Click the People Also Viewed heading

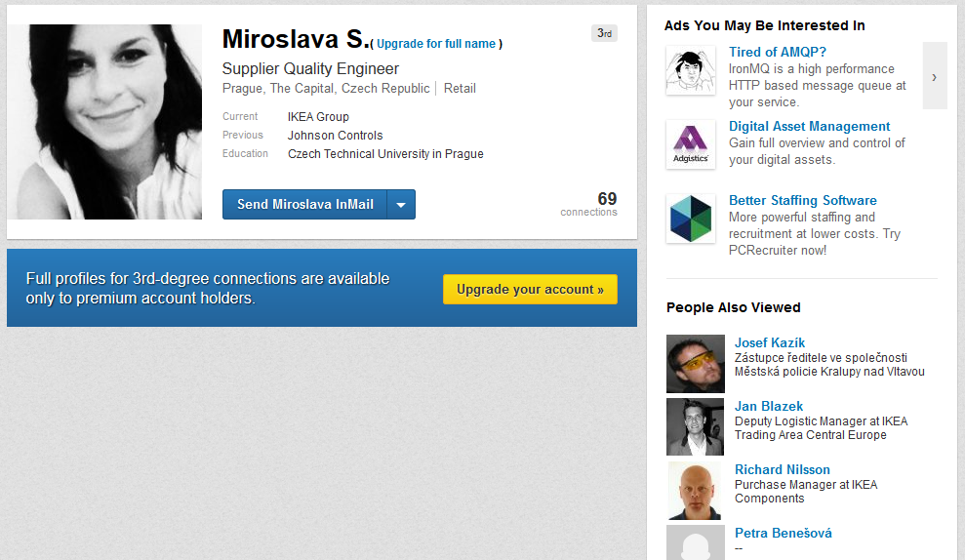coord(733,307)
